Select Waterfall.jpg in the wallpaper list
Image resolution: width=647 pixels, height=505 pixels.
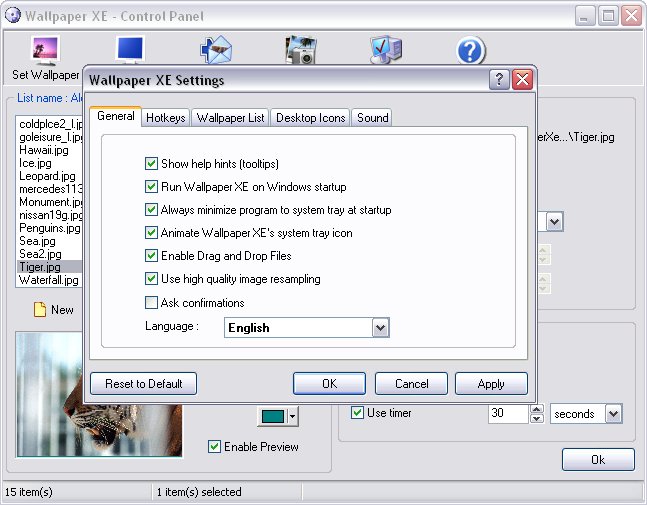(49, 280)
